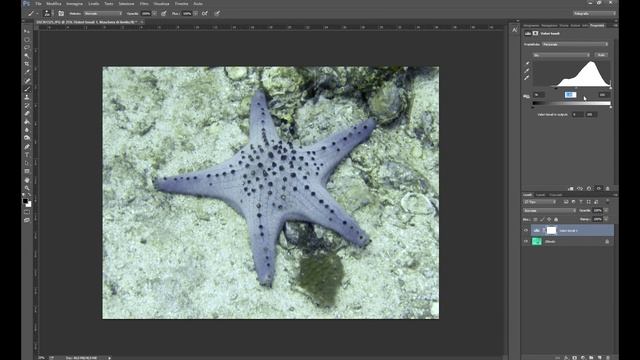Screen dimensions: 640x360
Task: Pick the gray point eyedropper in Properties
Action: [527, 71]
